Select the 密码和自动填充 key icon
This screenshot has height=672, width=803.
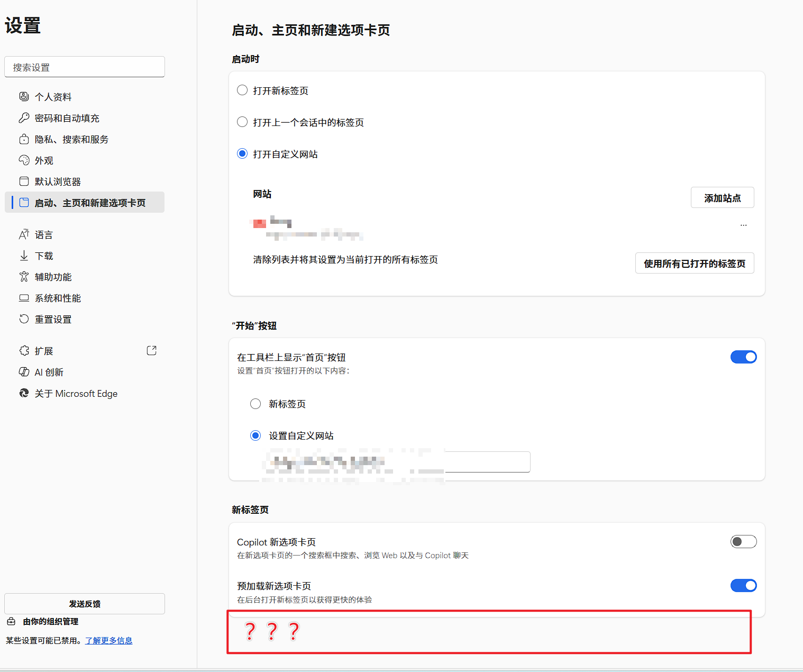click(24, 117)
